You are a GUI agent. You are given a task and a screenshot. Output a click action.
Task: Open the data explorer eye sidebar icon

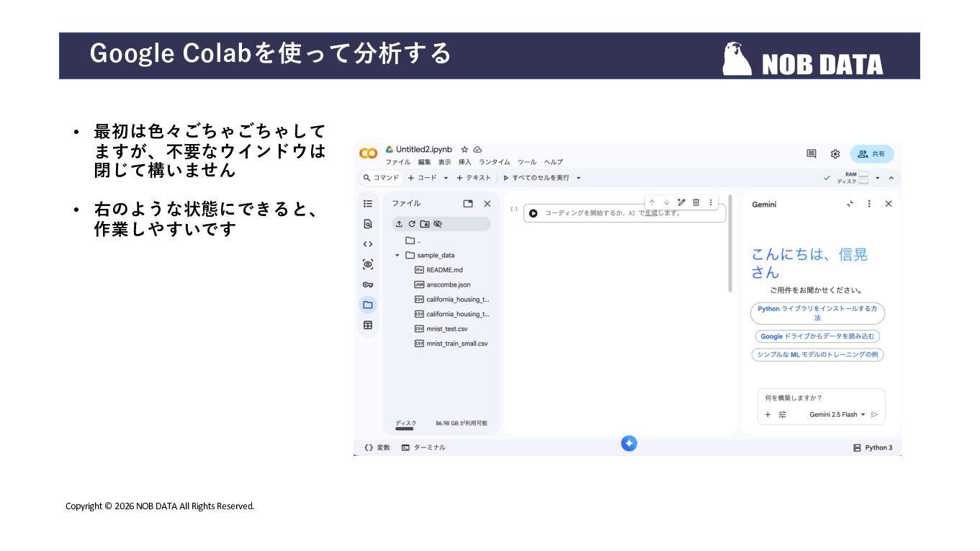(368, 264)
